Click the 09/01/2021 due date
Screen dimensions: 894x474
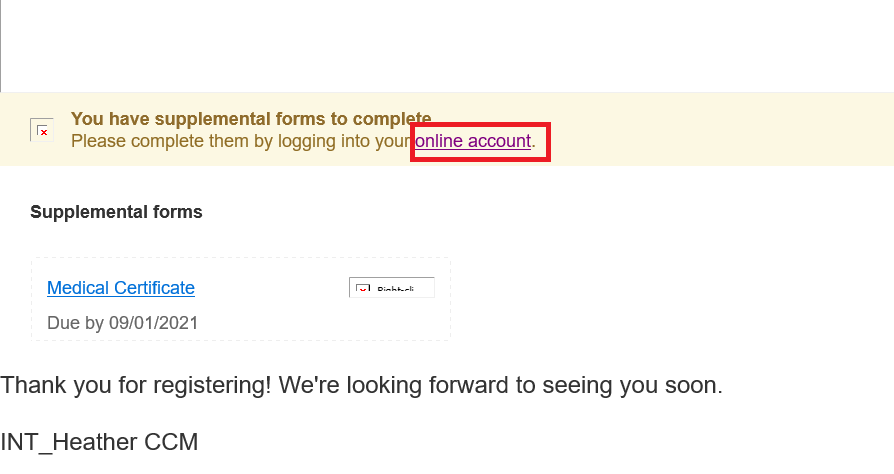(x=154, y=323)
